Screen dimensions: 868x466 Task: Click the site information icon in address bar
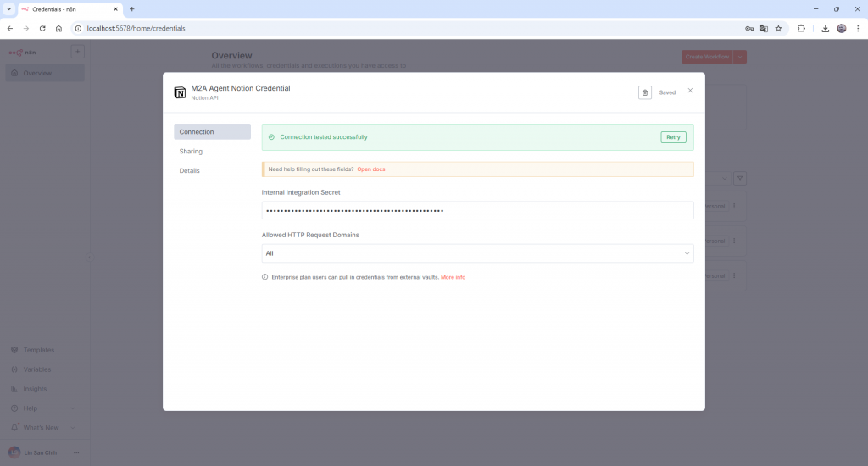tap(78, 28)
